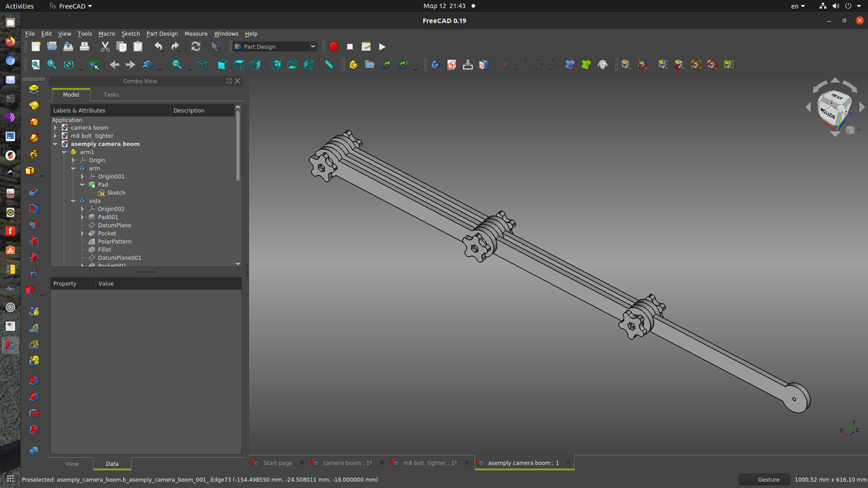868x488 pixels.
Task: Click the Firefox icon in the dock
Action: pyautogui.click(x=10, y=42)
